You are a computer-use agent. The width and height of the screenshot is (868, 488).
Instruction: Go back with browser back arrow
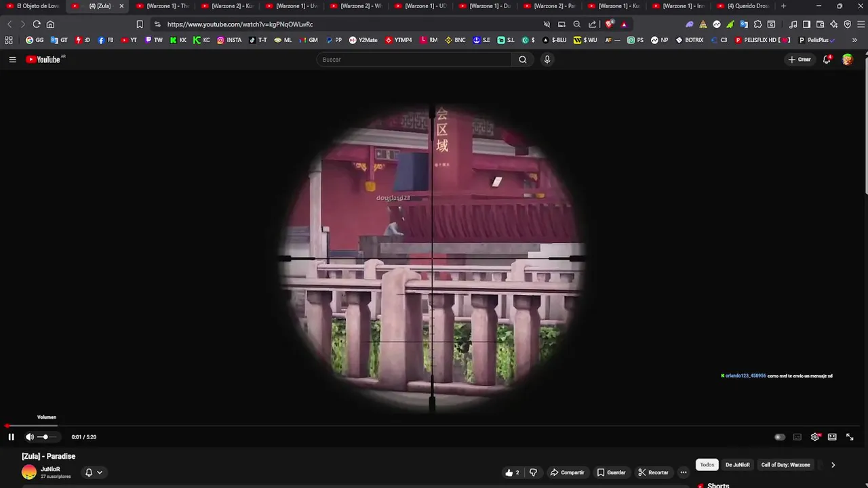pyautogui.click(x=9, y=24)
